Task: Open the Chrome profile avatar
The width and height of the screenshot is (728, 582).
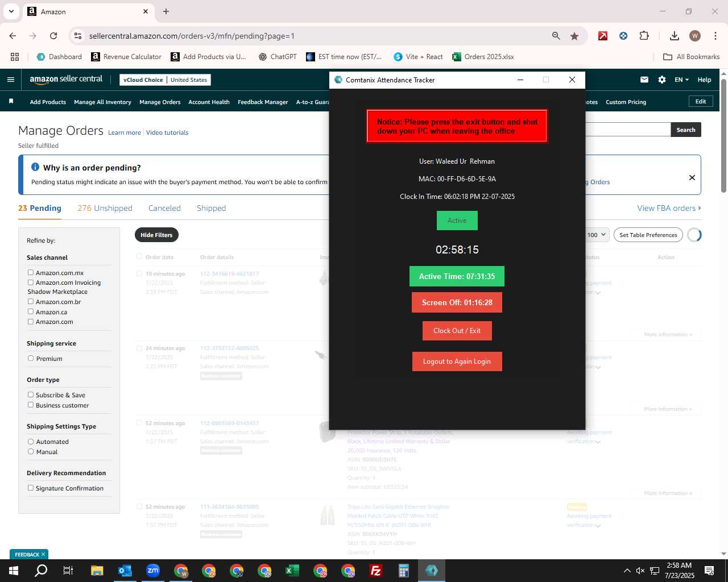Action: pos(695,36)
